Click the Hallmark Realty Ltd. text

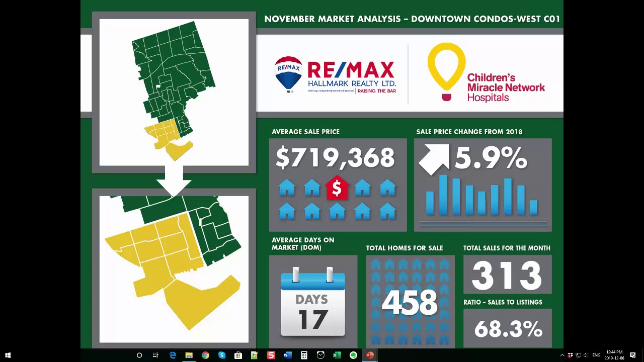coord(352,83)
